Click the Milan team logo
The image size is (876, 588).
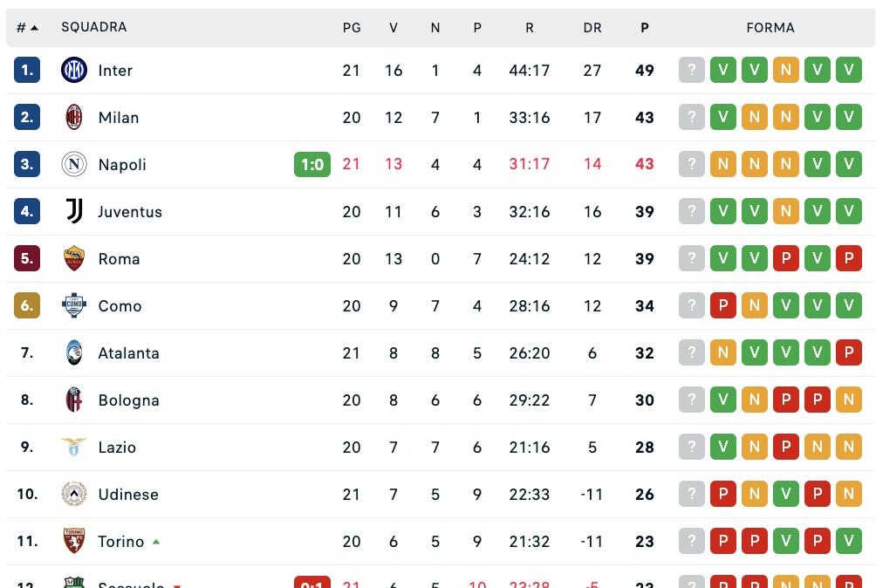click(x=74, y=118)
